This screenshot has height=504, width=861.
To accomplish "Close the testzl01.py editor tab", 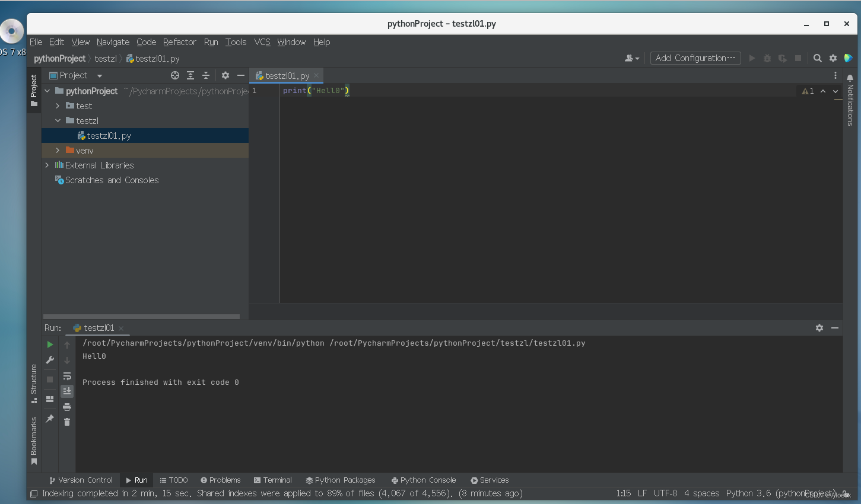I will (316, 75).
